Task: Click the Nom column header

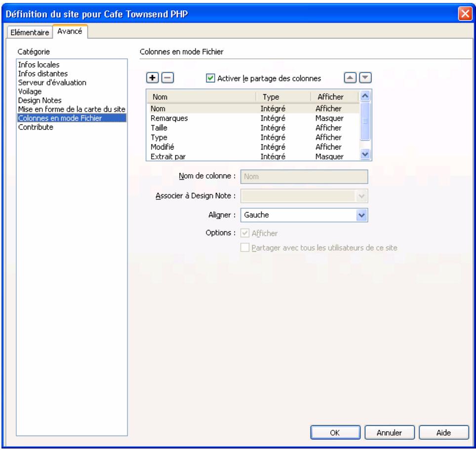Action: coord(201,97)
